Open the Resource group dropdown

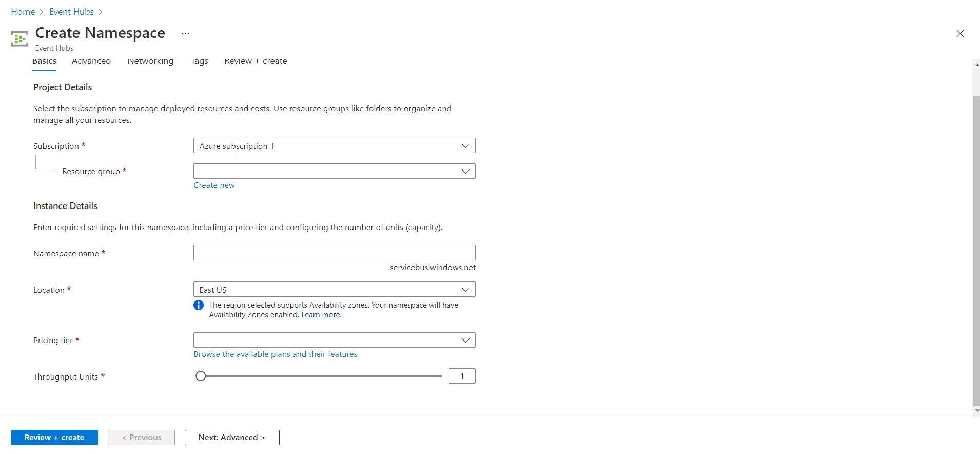coord(334,171)
